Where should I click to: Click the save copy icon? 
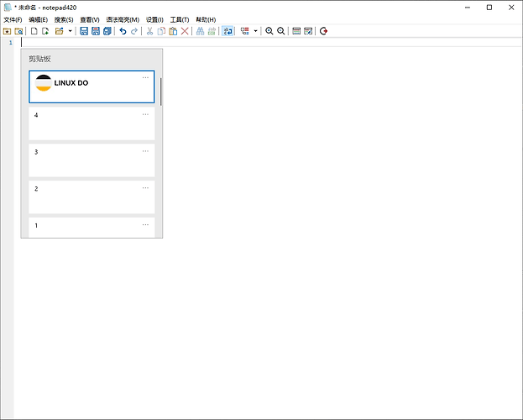point(107,31)
